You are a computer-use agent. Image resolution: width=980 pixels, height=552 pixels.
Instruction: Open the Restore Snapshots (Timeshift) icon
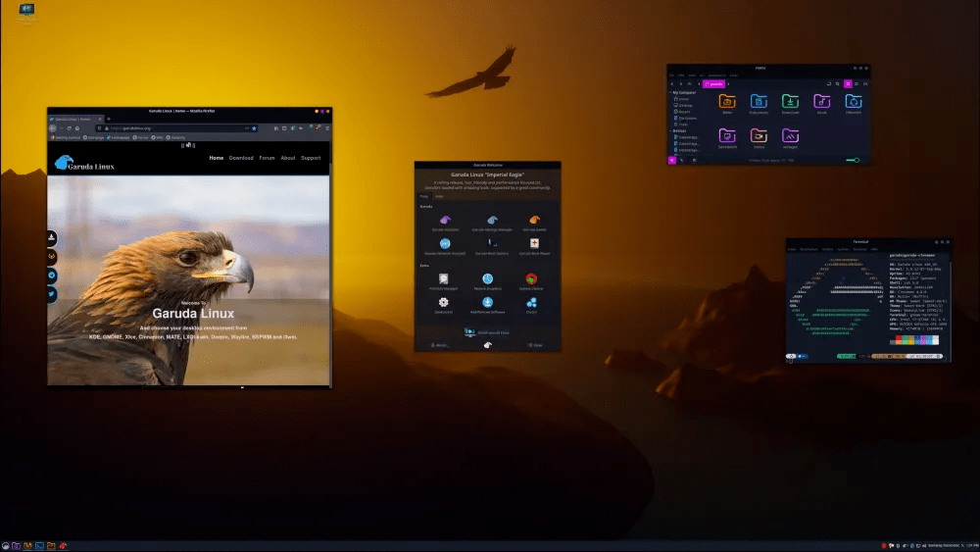(487, 278)
